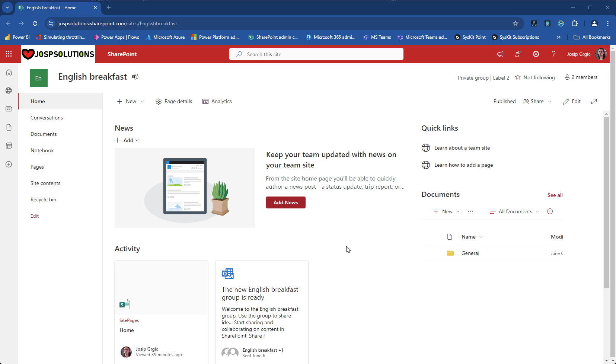This screenshot has width=616, height=364.
Task: Open the tab search dropdown in Chrome
Action: pos(7,7)
